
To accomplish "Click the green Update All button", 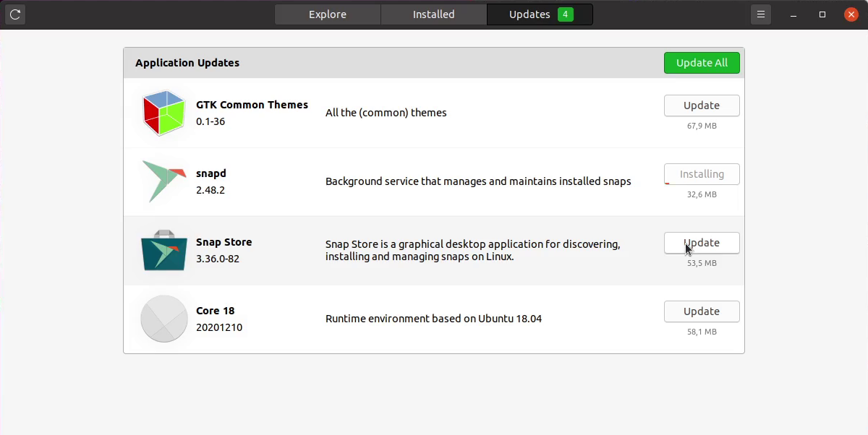I will click(x=702, y=63).
